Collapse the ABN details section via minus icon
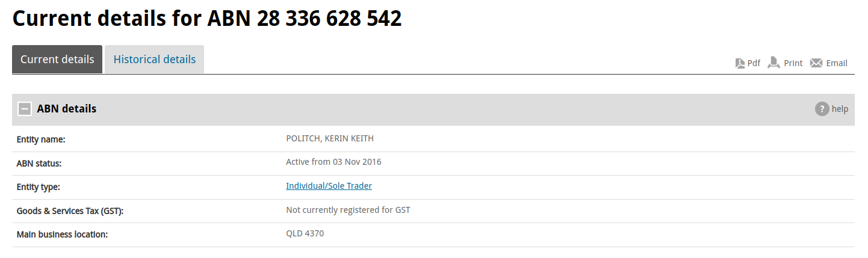This screenshot has width=868, height=258. [25, 109]
